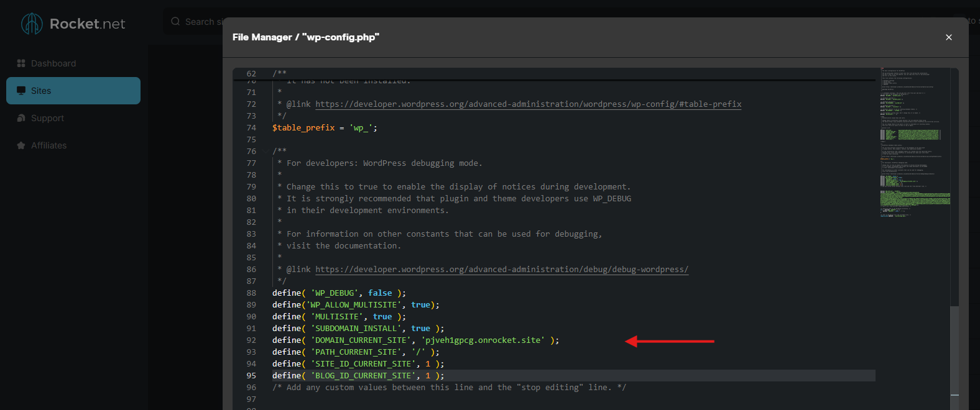Click the code minimap preview

click(915, 143)
